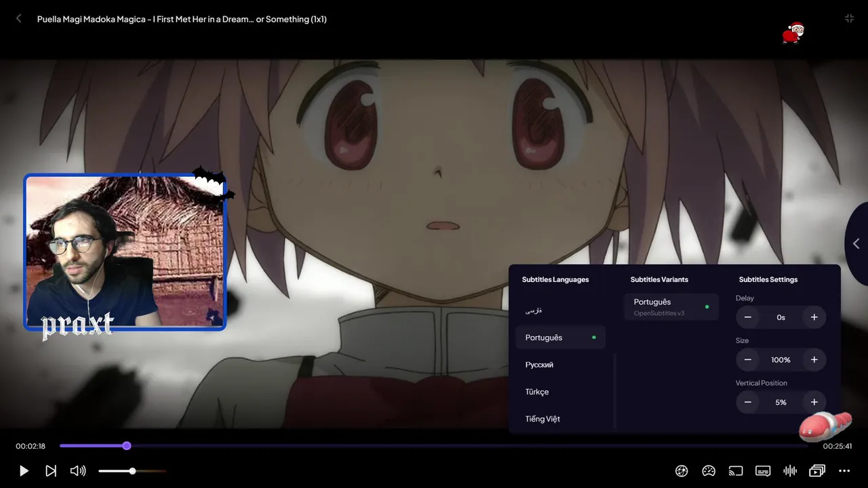
Task: Click the Santa sticker icon
Action: 793,33
